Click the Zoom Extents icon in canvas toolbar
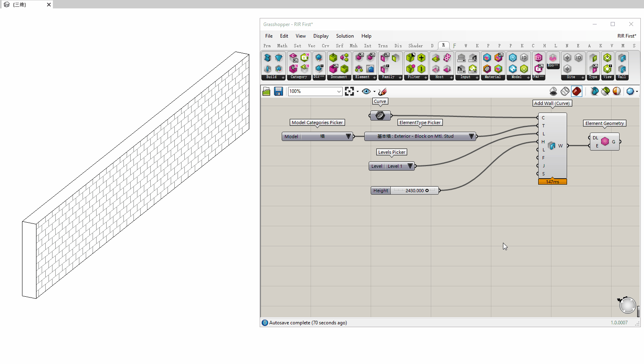Screen dimensions: 644x364 point(349,91)
